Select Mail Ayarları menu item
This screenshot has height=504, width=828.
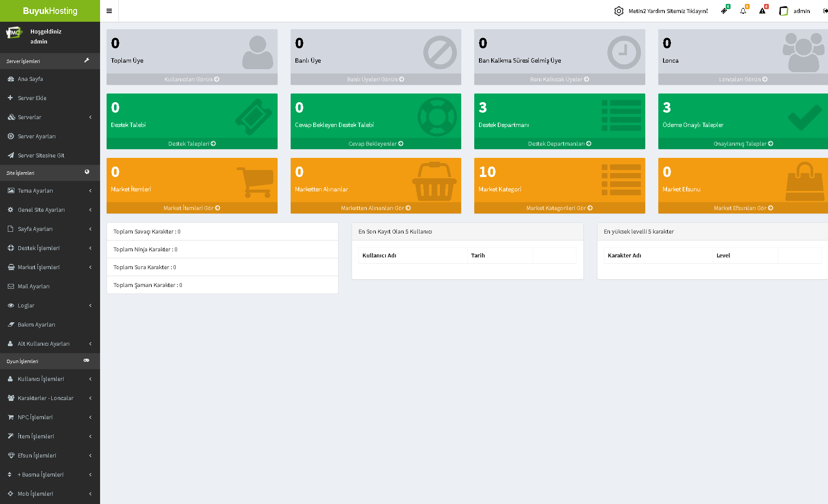(x=34, y=286)
